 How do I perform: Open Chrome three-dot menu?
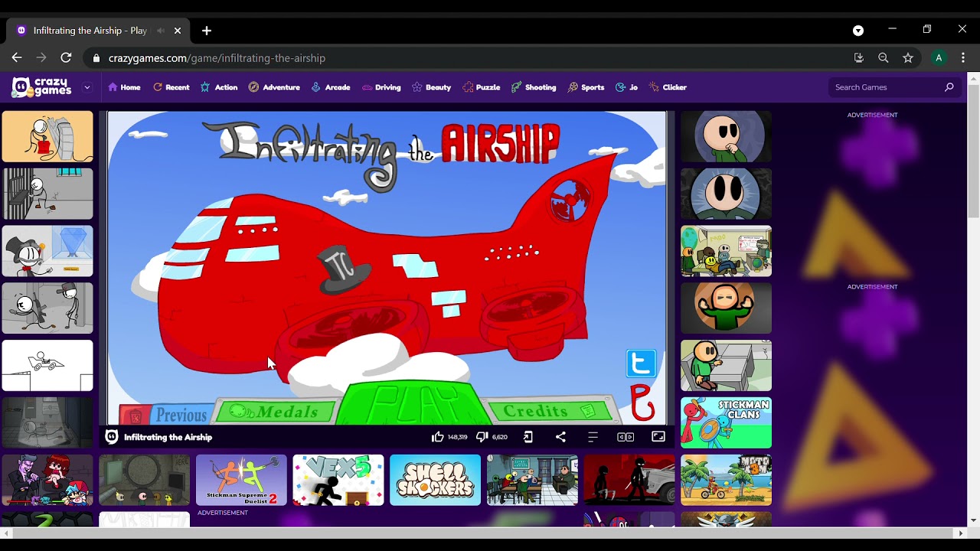coord(963,58)
